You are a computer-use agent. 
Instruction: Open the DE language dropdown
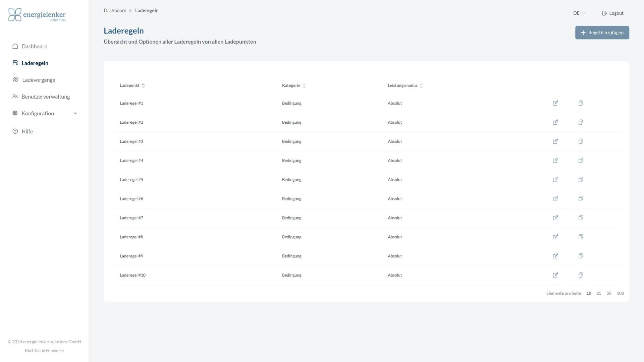coord(579,13)
